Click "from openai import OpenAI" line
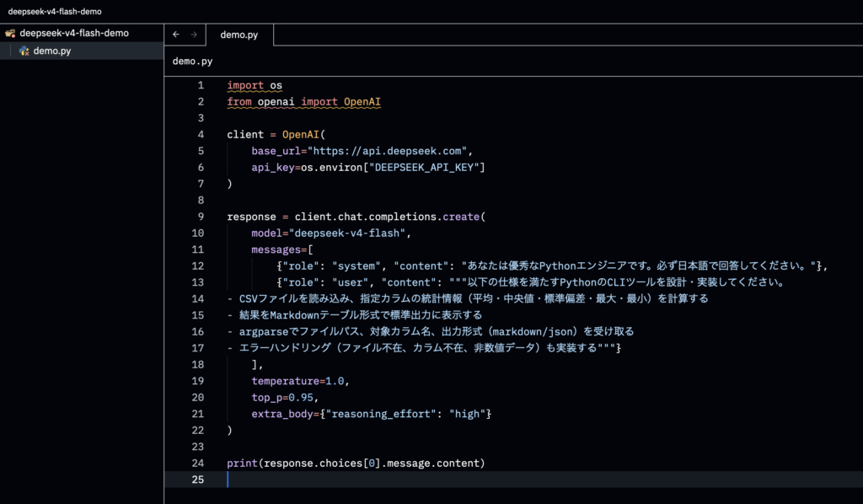 [x=303, y=102]
